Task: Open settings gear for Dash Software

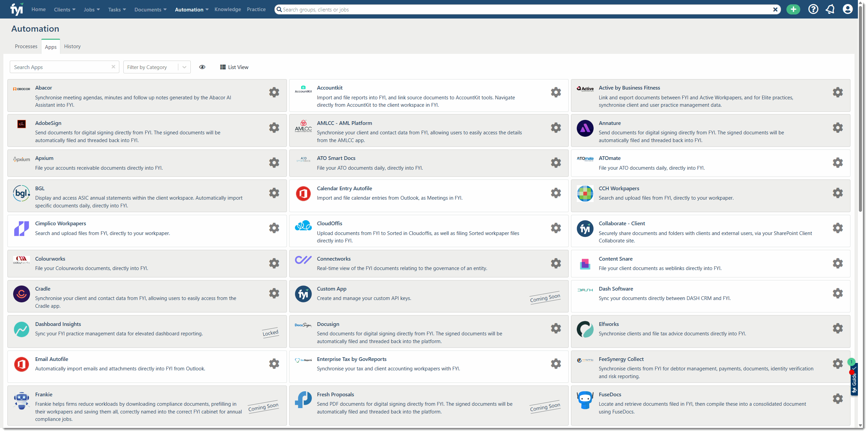Action: (838, 293)
